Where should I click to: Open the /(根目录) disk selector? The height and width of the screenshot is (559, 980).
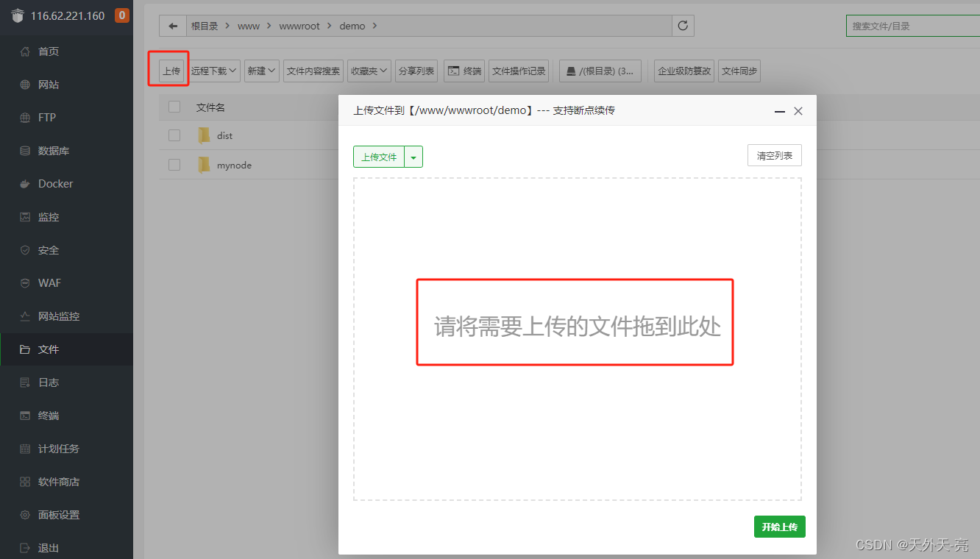(600, 71)
